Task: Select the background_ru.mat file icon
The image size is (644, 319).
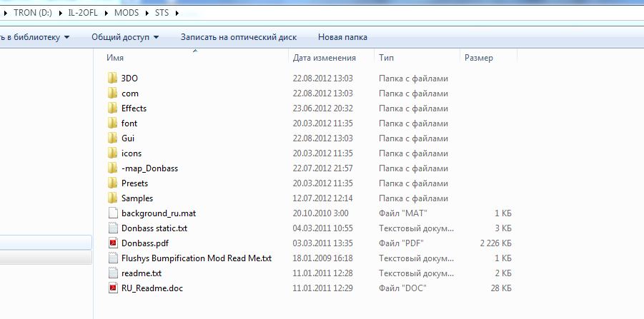Action: (113, 213)
